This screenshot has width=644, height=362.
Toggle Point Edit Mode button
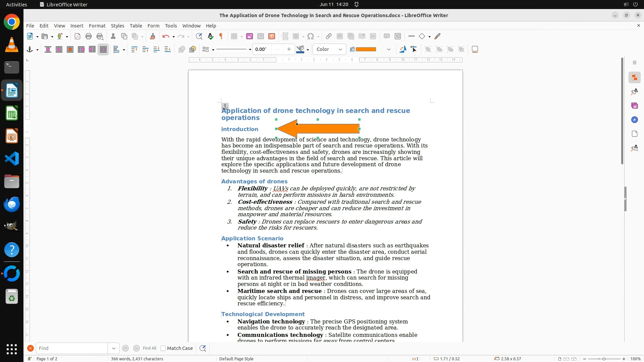[414, 50]
